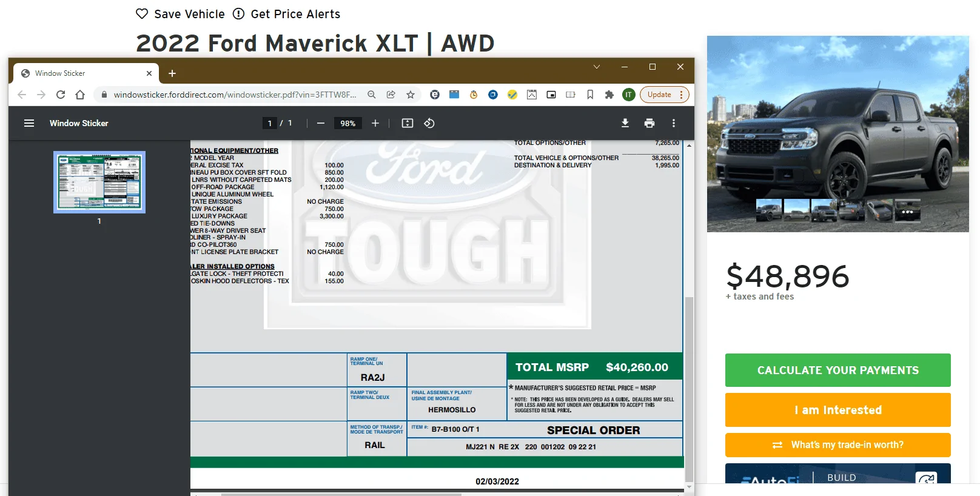Toggle the PDF sidebar hamburger menu
Screen dimensions: 980x496
coord(29,123)
